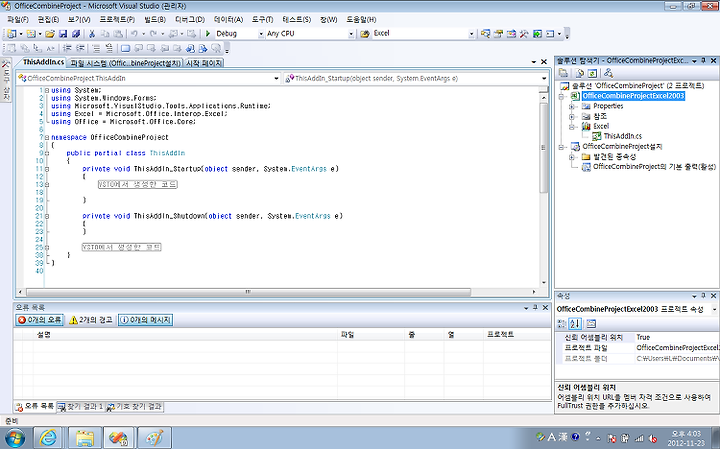This screenshot has height=449, width=720.
Task: Click the Clear Bookmarks icon
Action: pyautogui.click(x=216, y=48)
